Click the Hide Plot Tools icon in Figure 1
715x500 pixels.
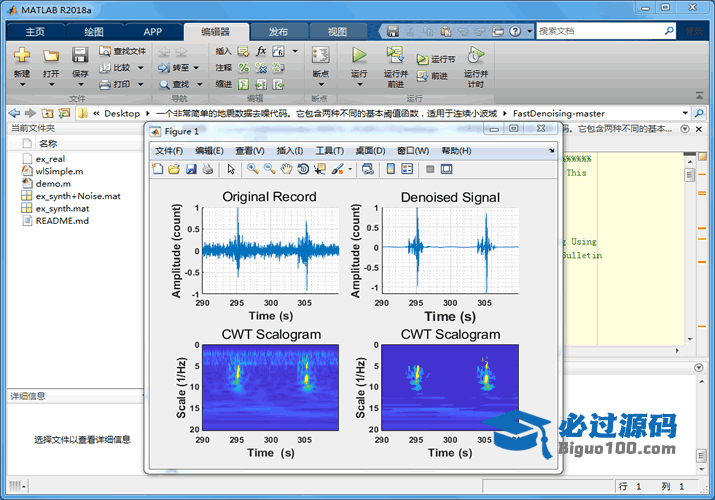(430, 169)
